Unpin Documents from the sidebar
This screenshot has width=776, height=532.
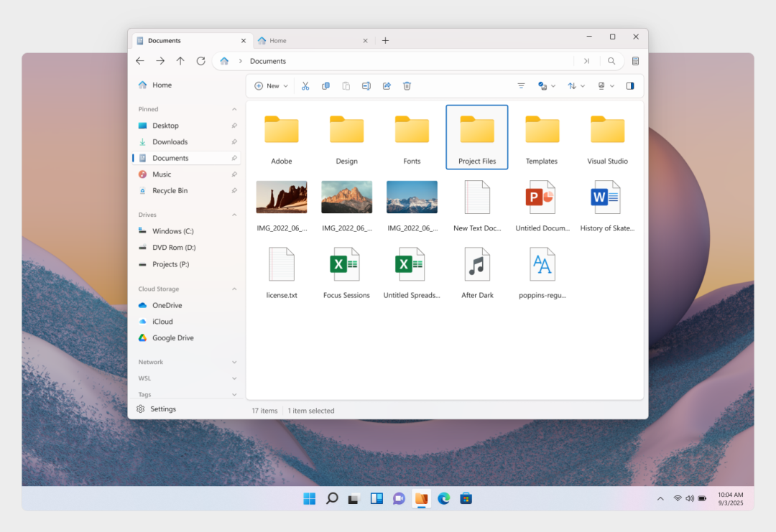click(x=234, y=158)
